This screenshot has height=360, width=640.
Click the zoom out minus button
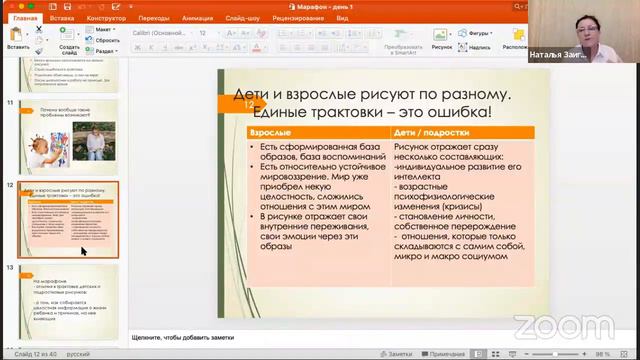527,354
